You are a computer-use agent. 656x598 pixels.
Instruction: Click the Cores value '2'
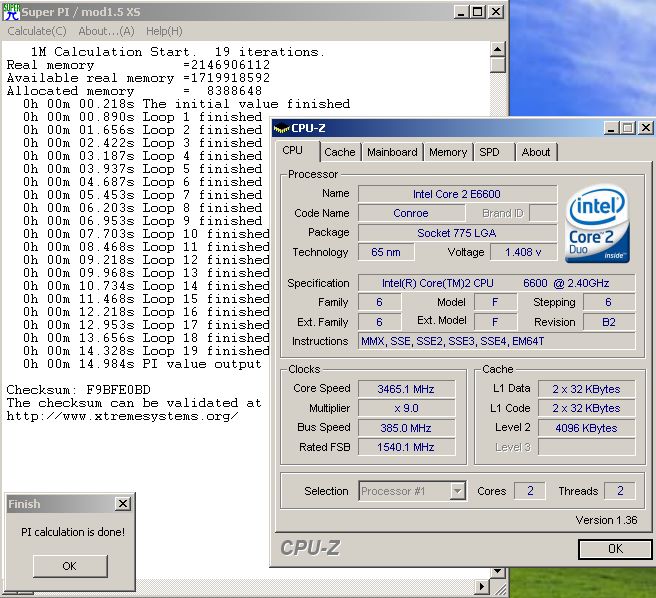(x=530, y=491)
